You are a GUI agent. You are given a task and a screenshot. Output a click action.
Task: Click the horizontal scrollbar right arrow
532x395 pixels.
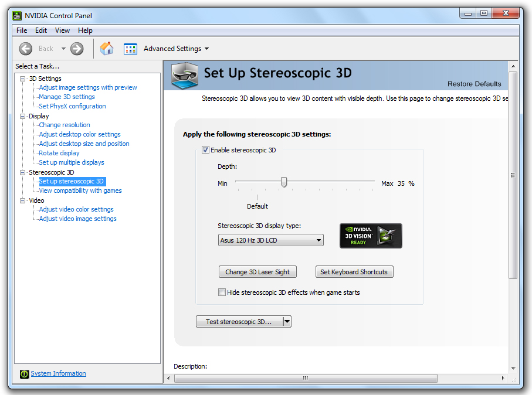(503, 378)
